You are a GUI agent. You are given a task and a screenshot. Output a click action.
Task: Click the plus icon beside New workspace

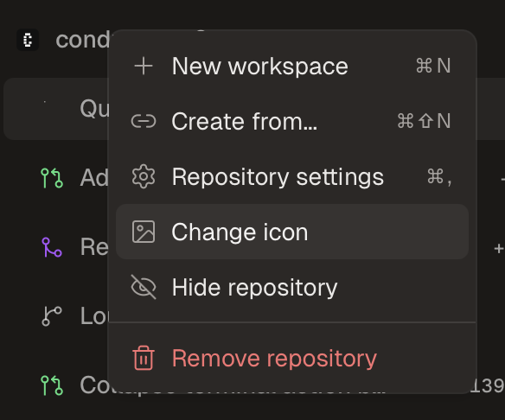pyautogui.click(x=144, y=66)
